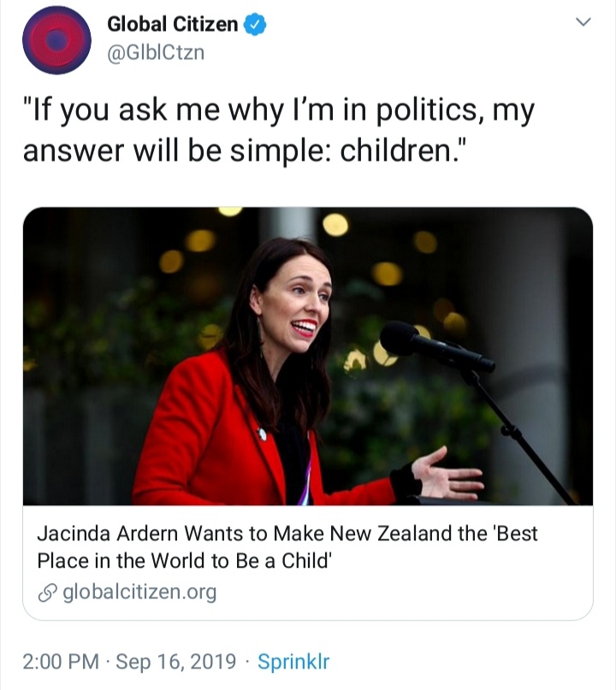The image size is (616, 690).
Task: Open the Global Citizen display name
Action: pos(172,25)
